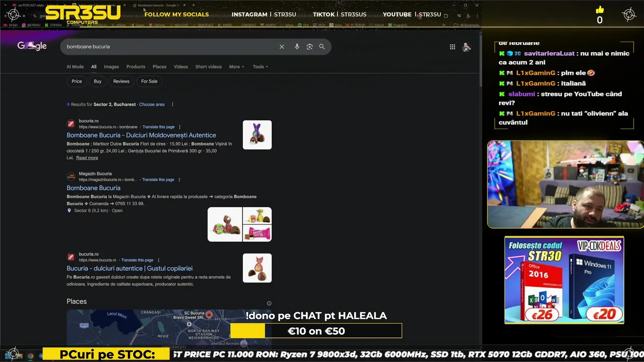Select the For Sale filter chip

149,81
